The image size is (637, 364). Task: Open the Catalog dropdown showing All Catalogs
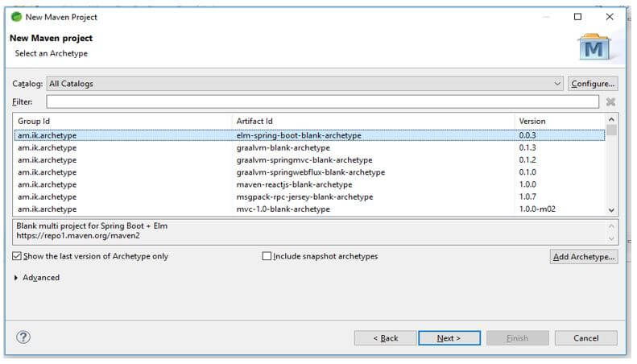click(304, 84)
